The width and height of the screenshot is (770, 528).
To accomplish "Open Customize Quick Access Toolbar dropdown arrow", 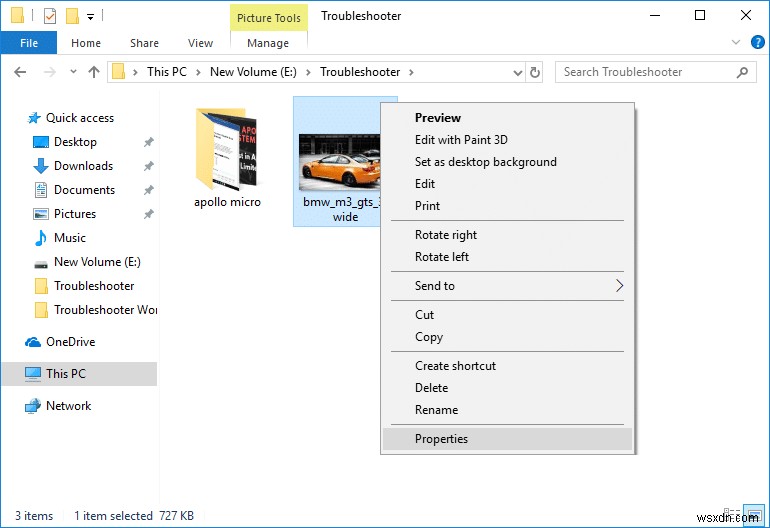I will coord(90,17).
